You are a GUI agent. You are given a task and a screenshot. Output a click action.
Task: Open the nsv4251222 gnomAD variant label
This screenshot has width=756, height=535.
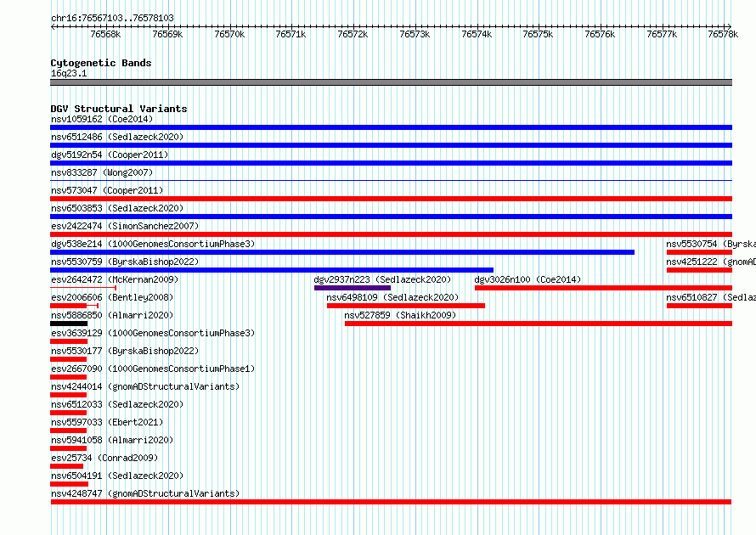[x=711, y=262]
